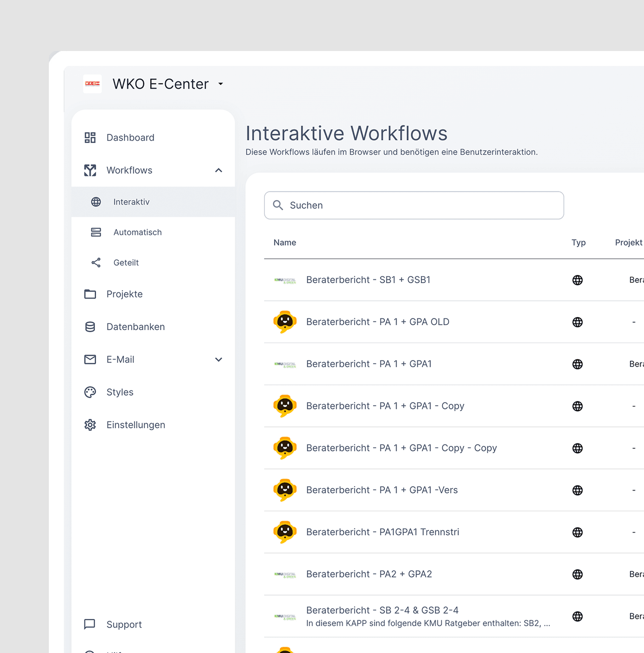Focus the Suchen search field
This screenshot has height=653, width=644.
[414, 205]
